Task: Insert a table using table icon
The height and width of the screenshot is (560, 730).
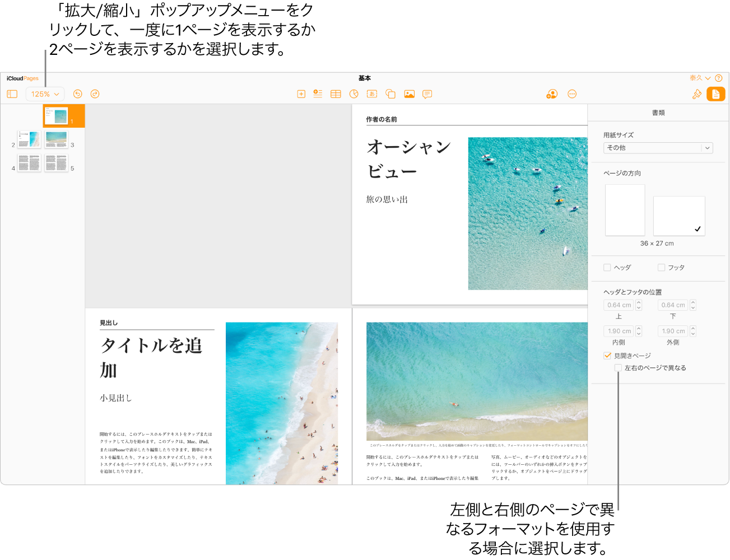Action: click(x=336, y=94)
